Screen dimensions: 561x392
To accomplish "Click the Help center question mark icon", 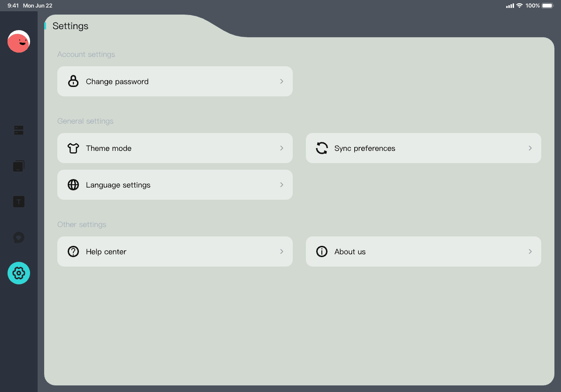I will 73,251.
